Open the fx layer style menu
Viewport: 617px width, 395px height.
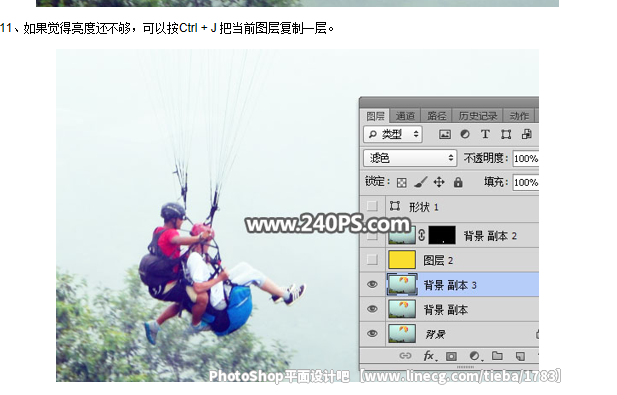(x=430, y=356)
